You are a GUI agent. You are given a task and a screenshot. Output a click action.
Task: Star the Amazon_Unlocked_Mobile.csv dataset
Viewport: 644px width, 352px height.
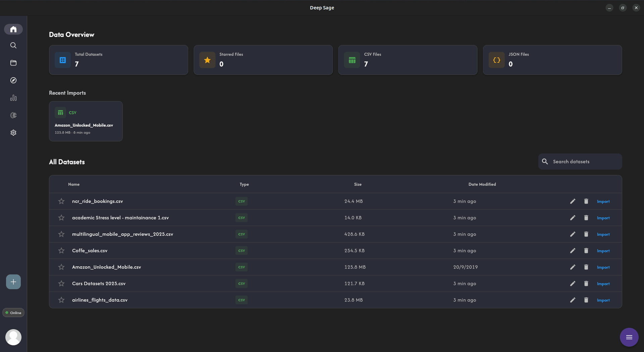[x=61, y=267]
